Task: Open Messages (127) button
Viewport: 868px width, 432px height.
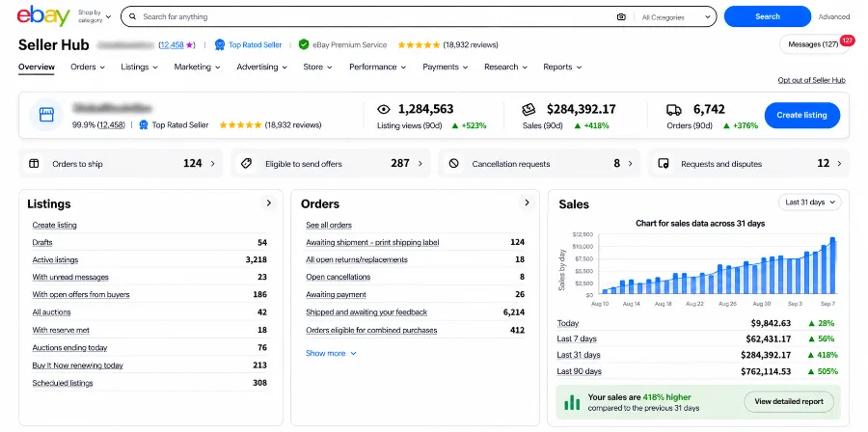Action: coord(813,44)
